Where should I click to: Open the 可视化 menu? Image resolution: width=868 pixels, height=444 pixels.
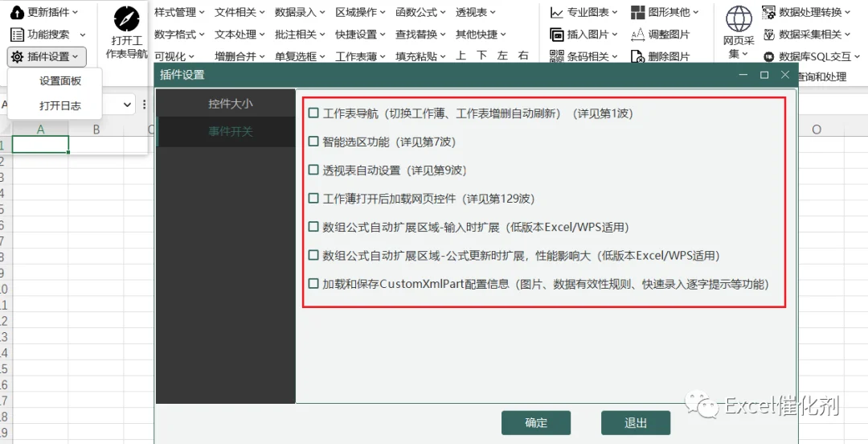point(174,56)
